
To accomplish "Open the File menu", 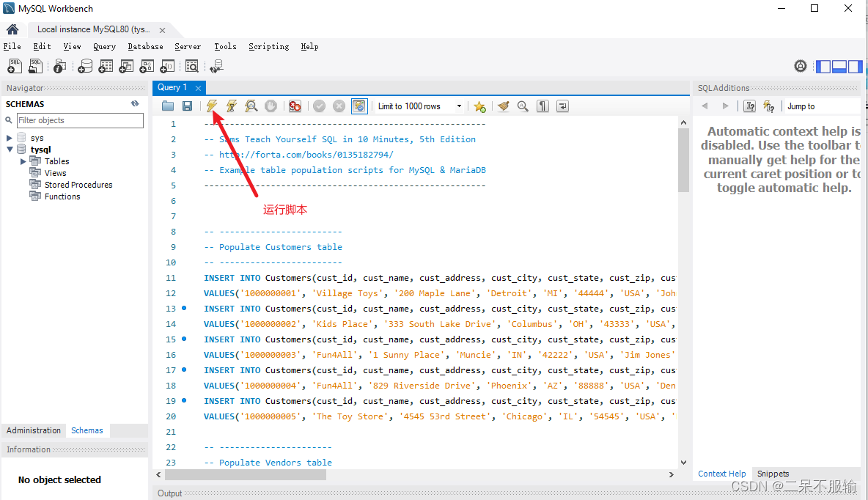I will (x=12, y=46).
